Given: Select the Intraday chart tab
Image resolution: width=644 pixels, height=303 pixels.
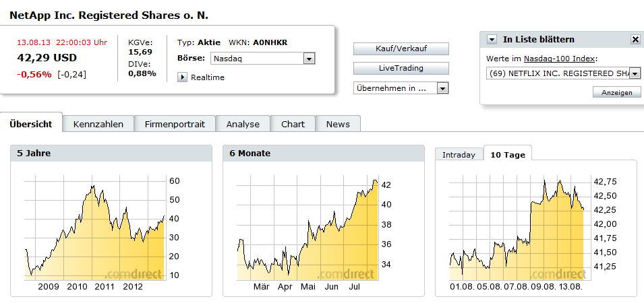Looking at the screenshot, I should pyautogui.click(x=459, y=155).
